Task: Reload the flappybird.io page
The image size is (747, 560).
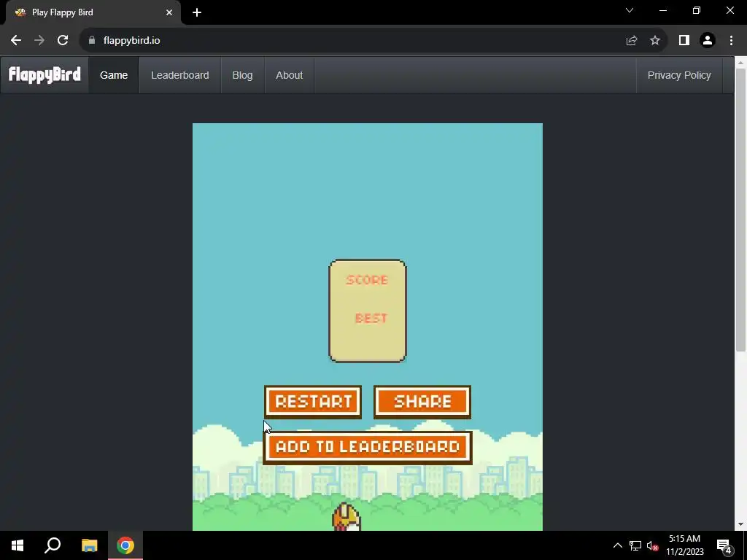Action: [63, 41]
